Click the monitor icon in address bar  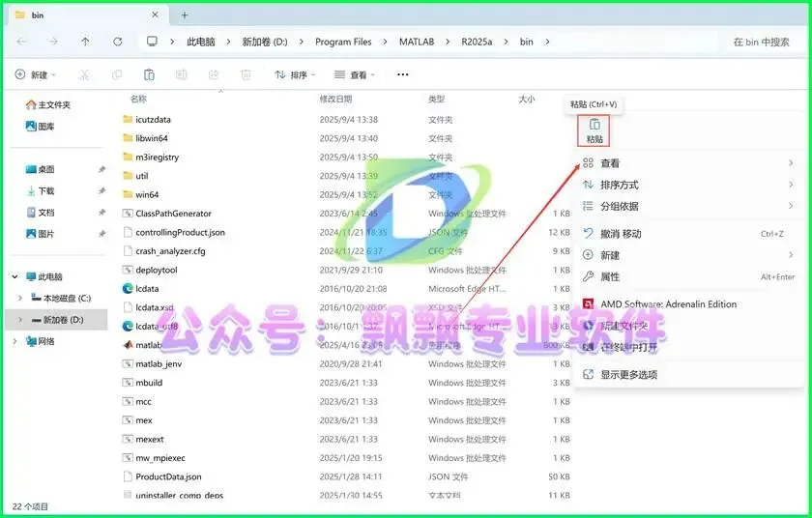click(x=152, y=42)
